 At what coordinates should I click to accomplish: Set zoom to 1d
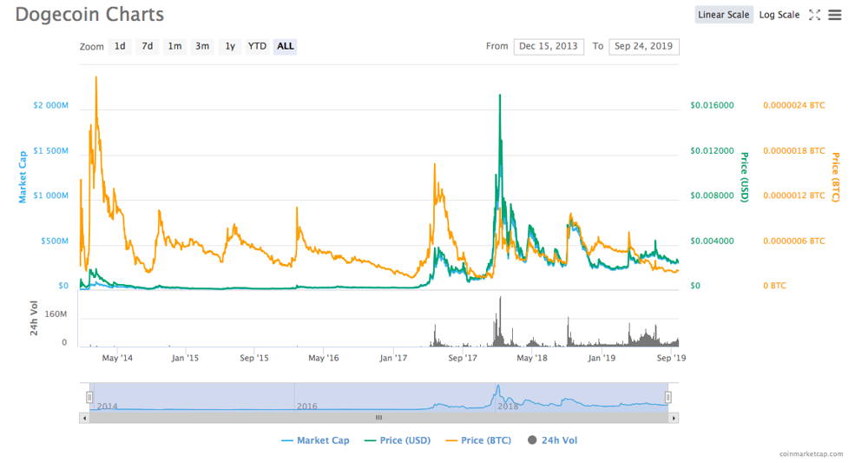point(120,46)
